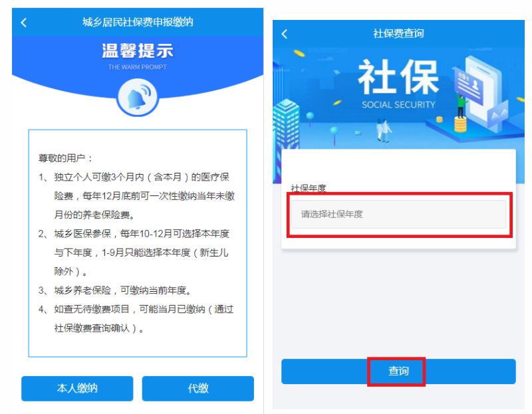Click THE WARM PROMPT subtitle

138,67
